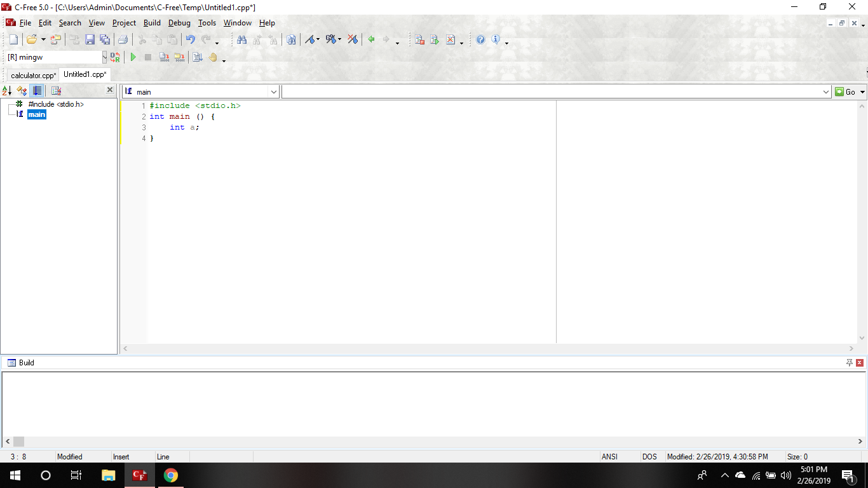Click the Stop execution icon
This screenshot has width=868, height=488.
click(147, 57)
